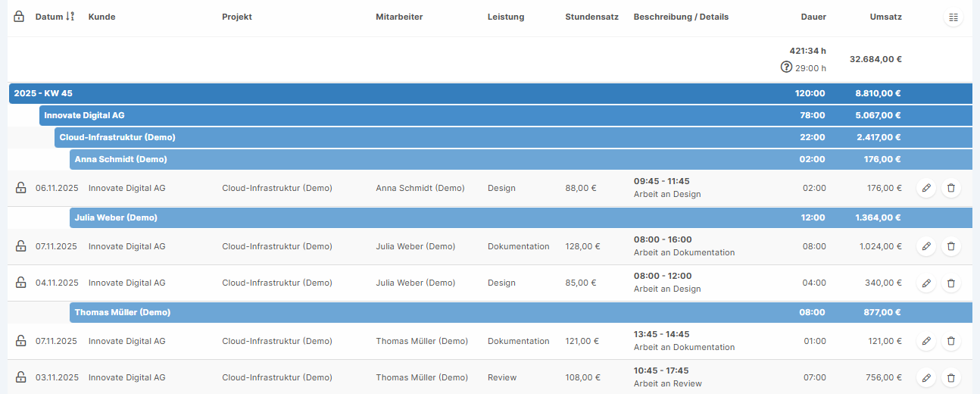Collapse the Cloud-Infrastruktur (Demo) group row

click(513, 137)
